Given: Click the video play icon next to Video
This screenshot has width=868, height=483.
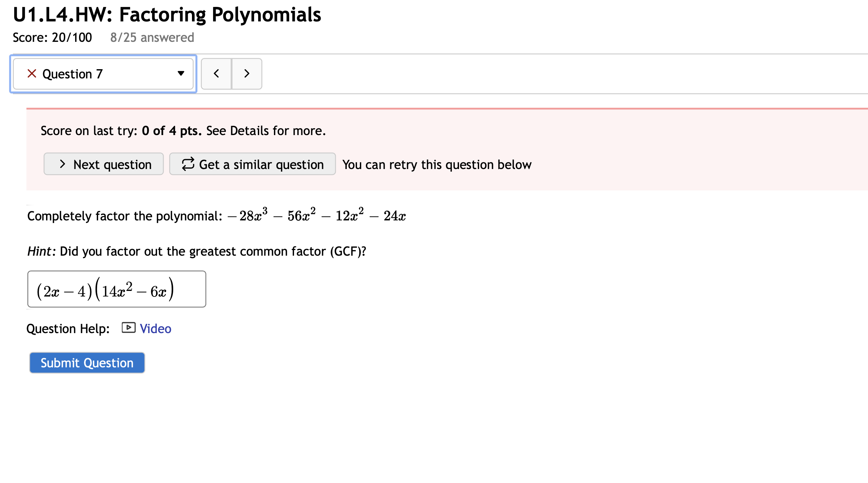Looking at the screenshot, I should click(x=128, y=327).
